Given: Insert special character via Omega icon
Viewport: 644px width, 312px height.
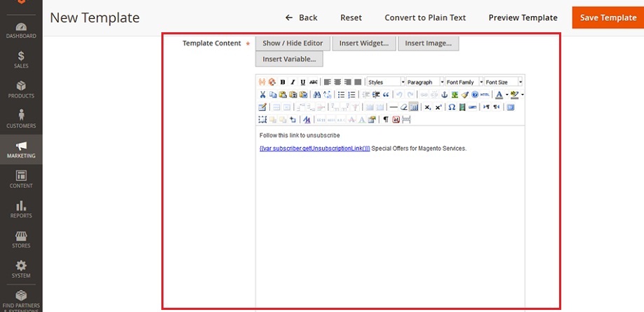Looking at the screenshot, I should (452, 107).
